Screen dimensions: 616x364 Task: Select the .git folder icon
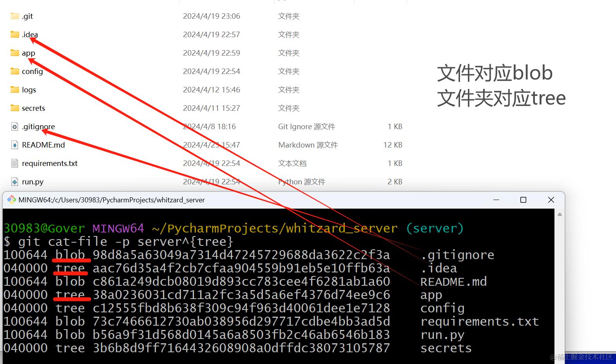pos(15,16)
